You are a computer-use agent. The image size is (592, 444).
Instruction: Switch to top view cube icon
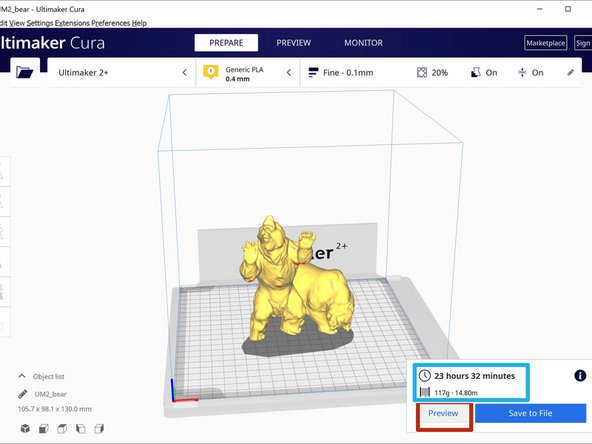pyautogui.click(x=62, y=429)
